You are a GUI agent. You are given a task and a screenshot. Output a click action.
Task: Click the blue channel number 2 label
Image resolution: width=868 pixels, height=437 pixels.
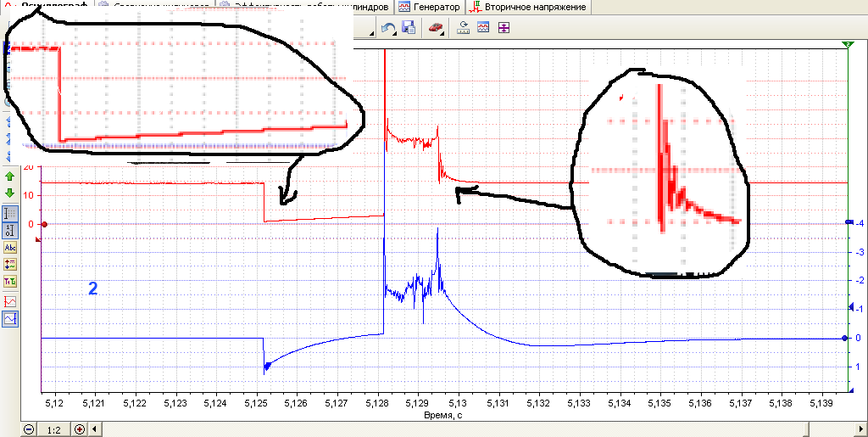[93, 289]
